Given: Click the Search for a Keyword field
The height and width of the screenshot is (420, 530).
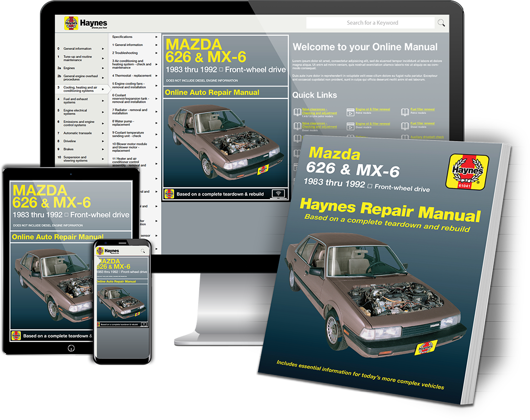Looking at the screenshot, I should click(370, 23).
